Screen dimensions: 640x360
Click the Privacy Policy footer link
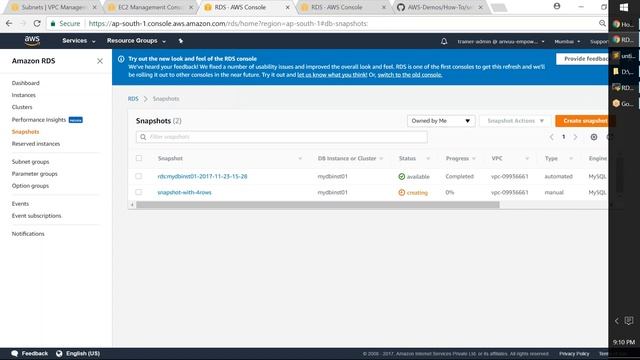pyautogui.click(x=574, y=354)
